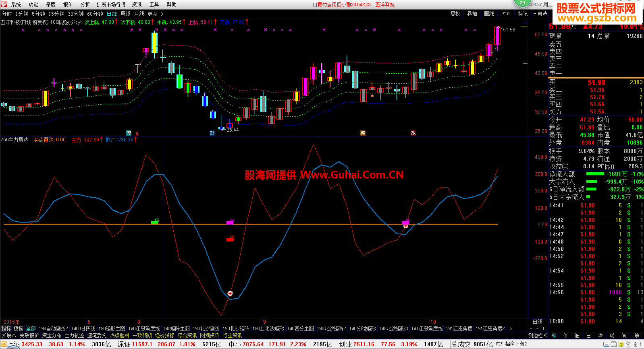
Task: Open the 系统 menu
Action: tap(16, 4)
